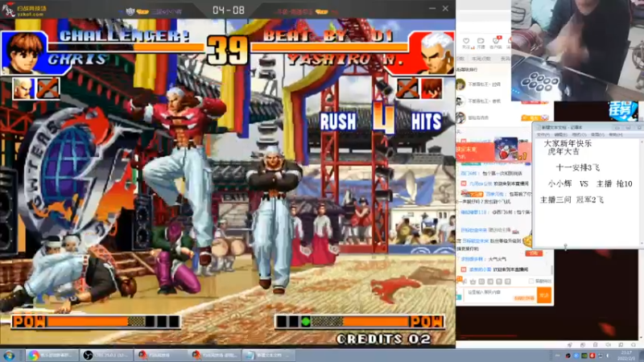Open the 帮助 menu in Notepad
The image size is (644, 362).
(x=615, y=134)
